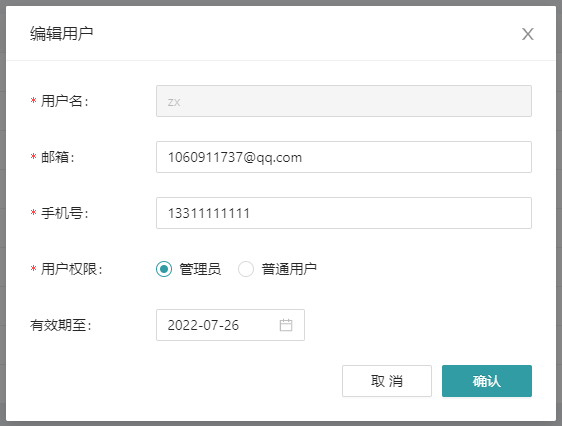Click the 取消 button
Screen dimensions: 562x426
click(x=387, y=381)
